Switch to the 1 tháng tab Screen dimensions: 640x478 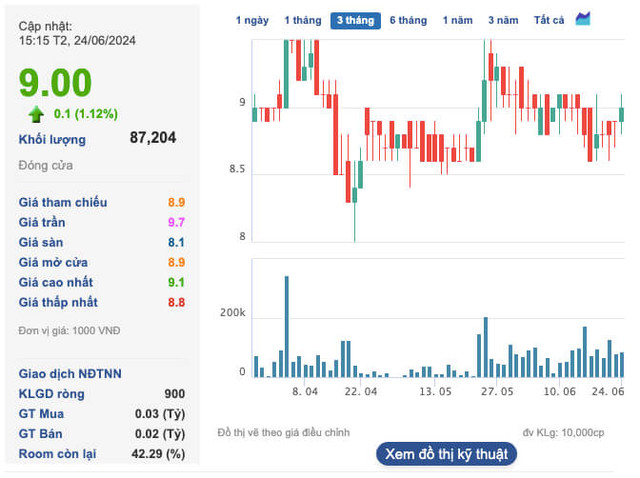tap(302, 20)
